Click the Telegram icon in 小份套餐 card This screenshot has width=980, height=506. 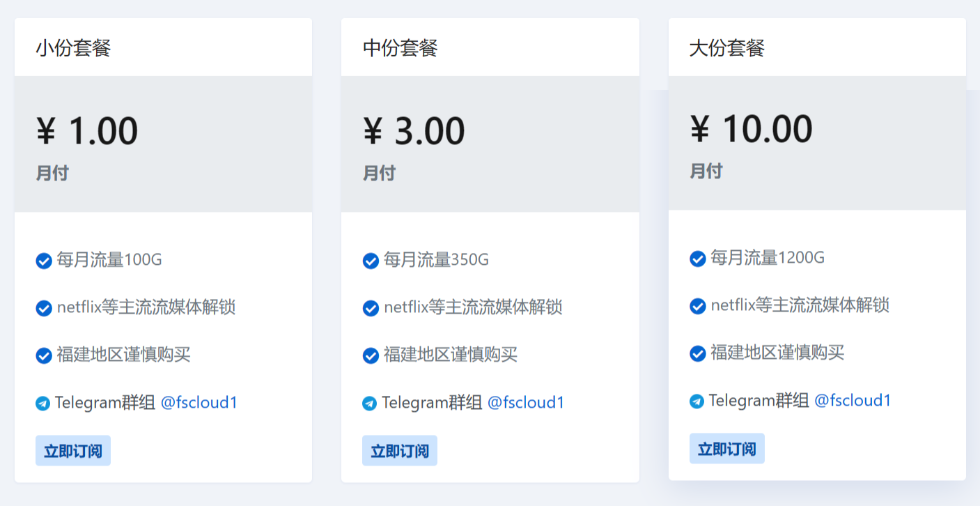pos(43,403)
